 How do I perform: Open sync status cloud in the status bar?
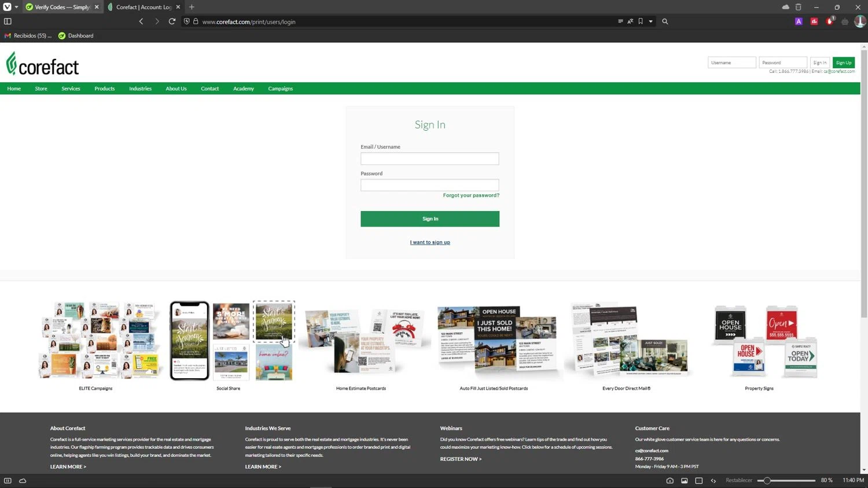tap(23, 480)
